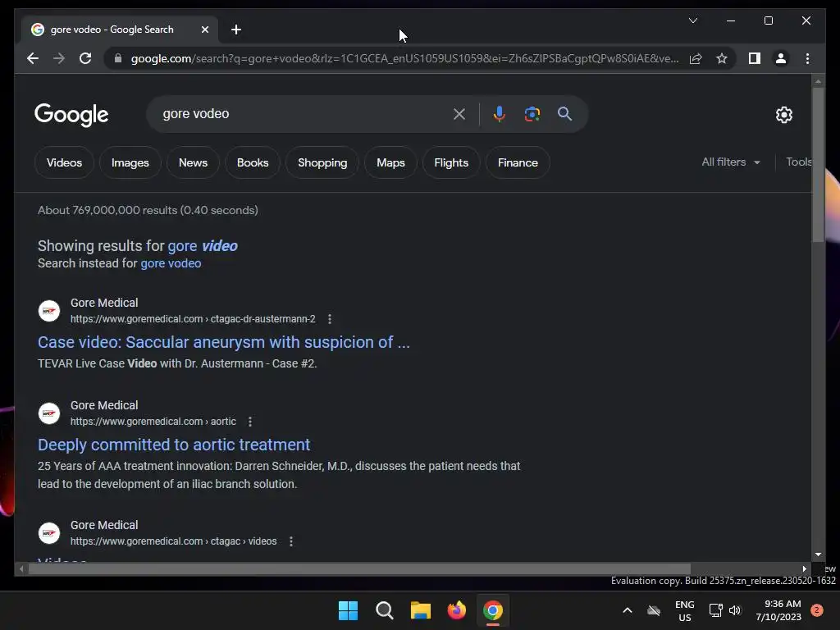
Task: Open 'Deeply committed to aortic treatment' result
Action: point(174,445)
